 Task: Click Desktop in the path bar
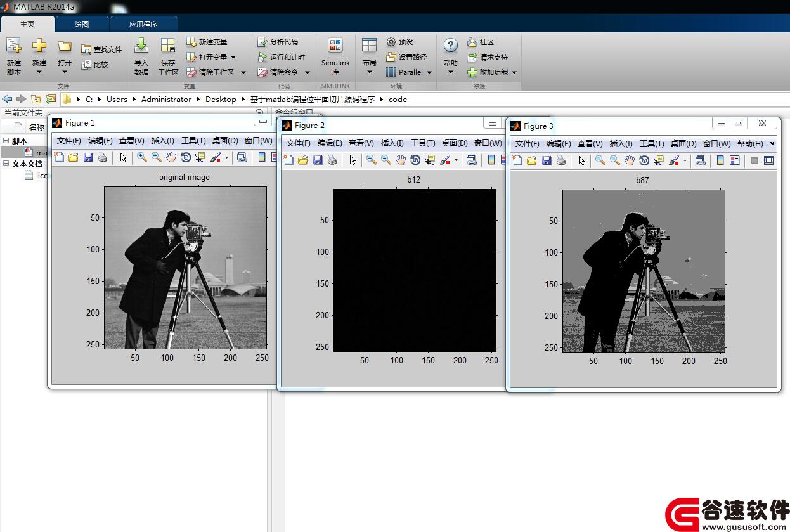click(x=221, y=100)
